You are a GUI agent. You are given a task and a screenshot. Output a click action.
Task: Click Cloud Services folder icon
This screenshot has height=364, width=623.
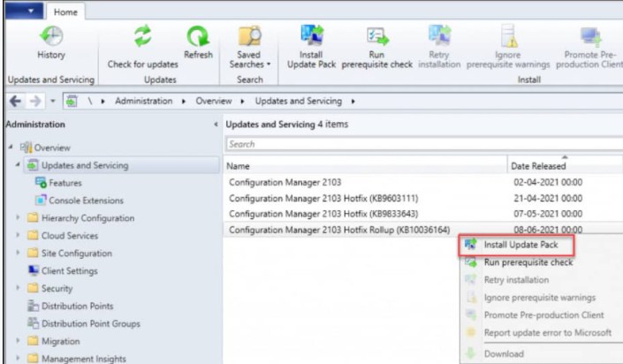tap(33, 235)
